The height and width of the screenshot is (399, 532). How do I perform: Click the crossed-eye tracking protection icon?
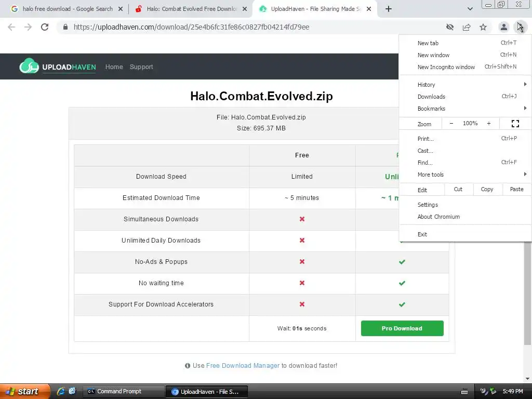click(450, 27)
